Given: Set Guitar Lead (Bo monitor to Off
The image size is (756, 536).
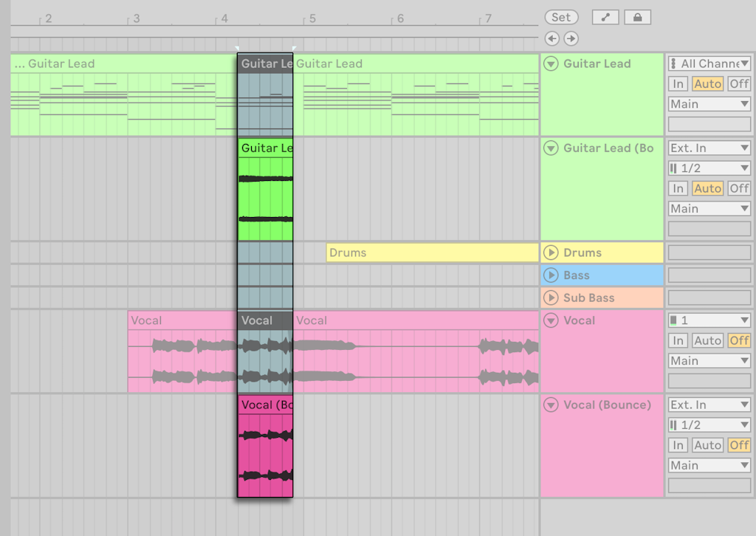Looking at the screenshot, I should coord(738,188).
